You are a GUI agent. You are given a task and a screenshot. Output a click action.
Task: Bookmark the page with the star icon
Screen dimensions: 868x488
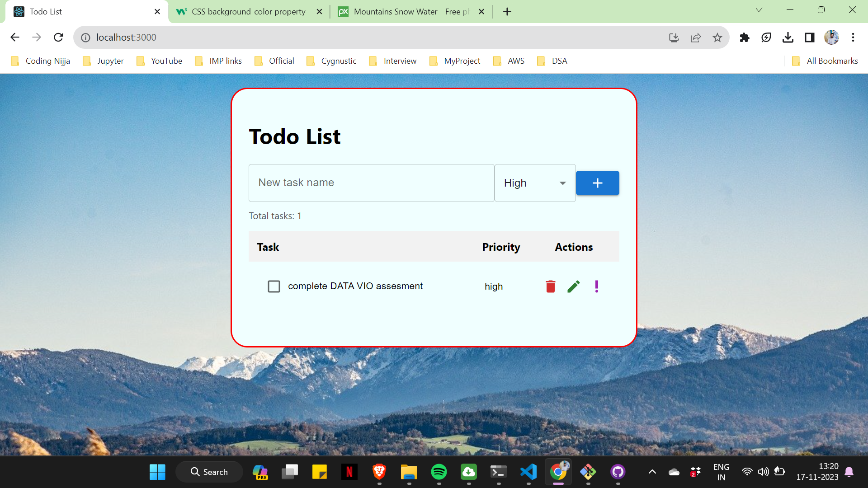[x=717, y=37]
